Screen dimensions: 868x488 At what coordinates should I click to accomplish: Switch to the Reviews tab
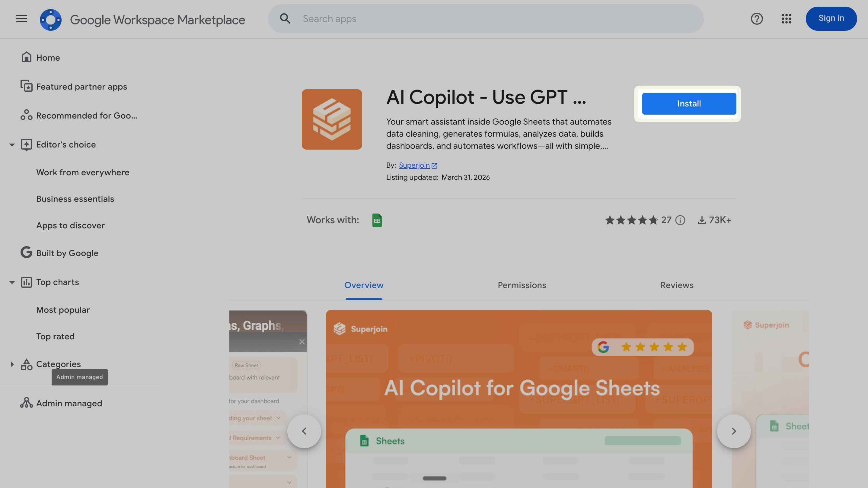(677, 285)
